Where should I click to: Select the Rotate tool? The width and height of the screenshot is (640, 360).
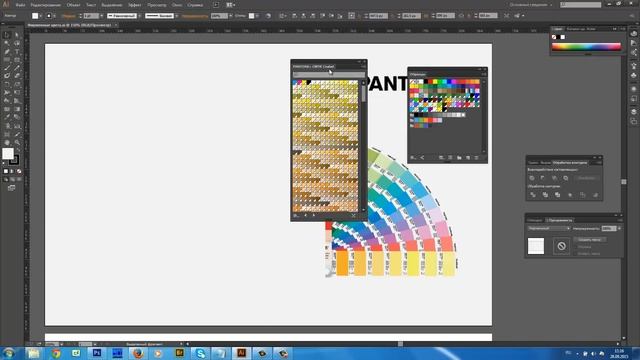[x=7, y=84]
